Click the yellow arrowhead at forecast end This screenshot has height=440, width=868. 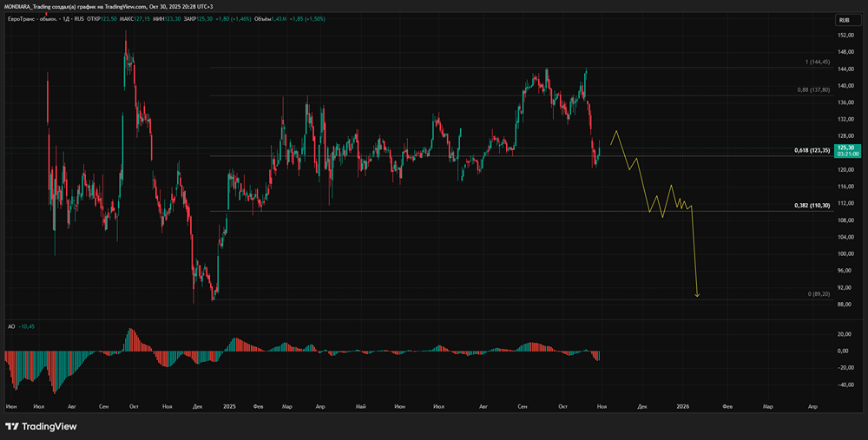tap(697, 295)
